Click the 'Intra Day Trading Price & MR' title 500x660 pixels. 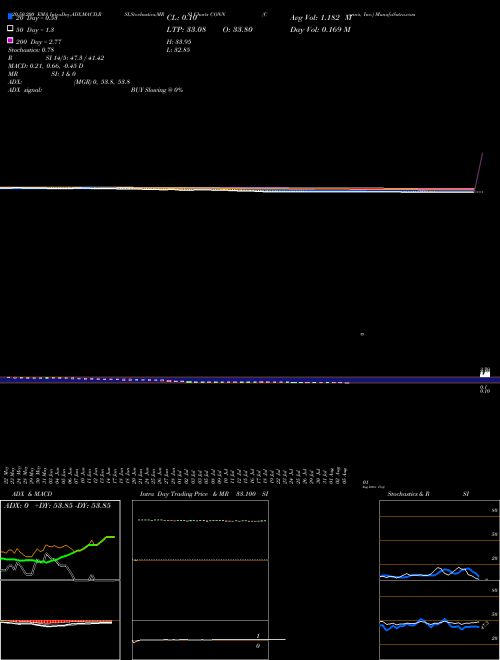(x=184, y=494)
